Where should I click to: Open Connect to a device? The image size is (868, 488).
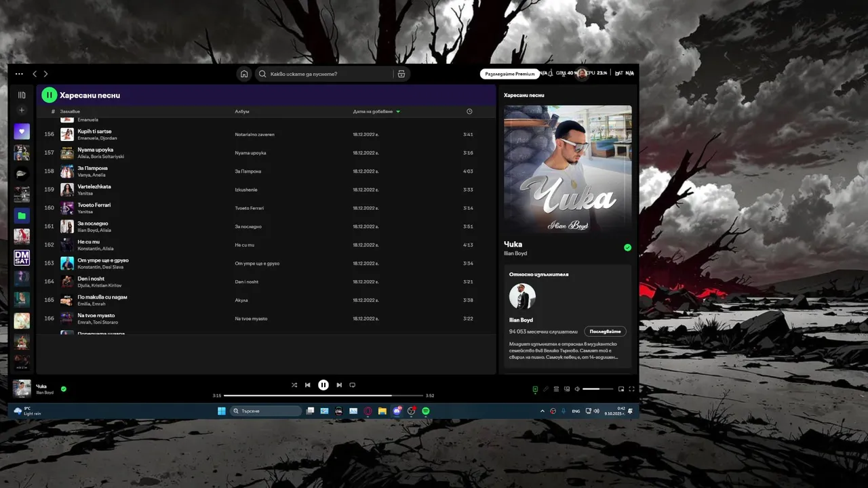pyautogui.click(x=566, y=389)
